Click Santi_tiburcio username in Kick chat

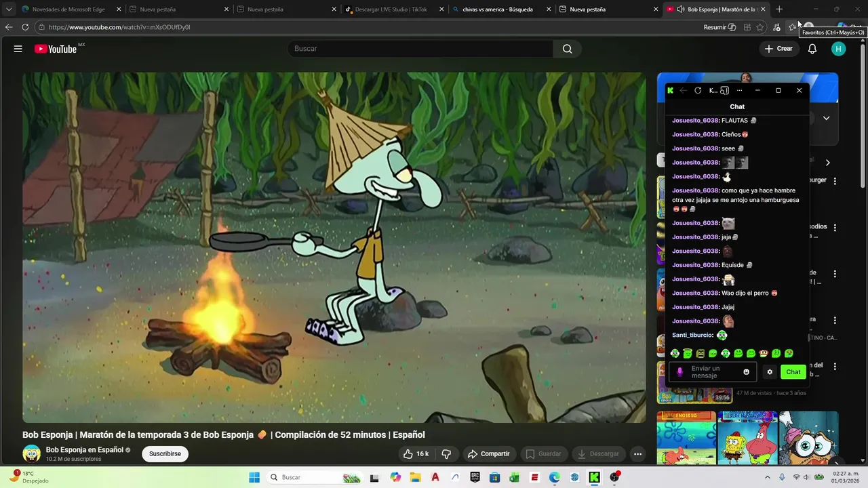click(x=692, y=335)
